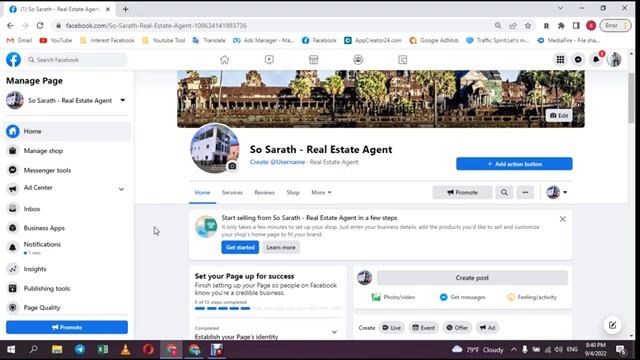Switch to the Shop tab
640x360 pixels.
pyautogui.click(x=293, y=192)
